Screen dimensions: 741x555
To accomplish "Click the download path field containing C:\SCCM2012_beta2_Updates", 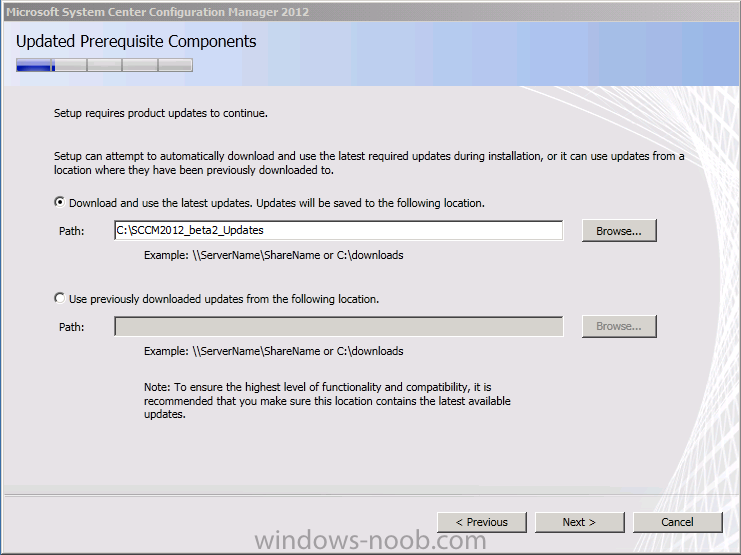I will point(338,230).
